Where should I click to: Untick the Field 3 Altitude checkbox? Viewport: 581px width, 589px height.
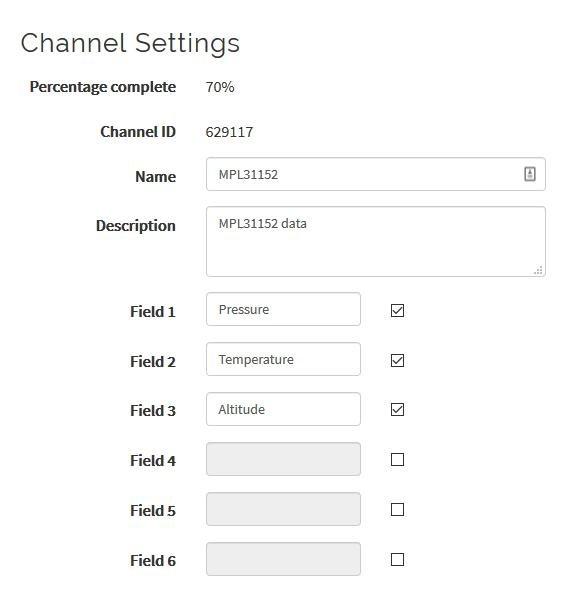[397, 409]
